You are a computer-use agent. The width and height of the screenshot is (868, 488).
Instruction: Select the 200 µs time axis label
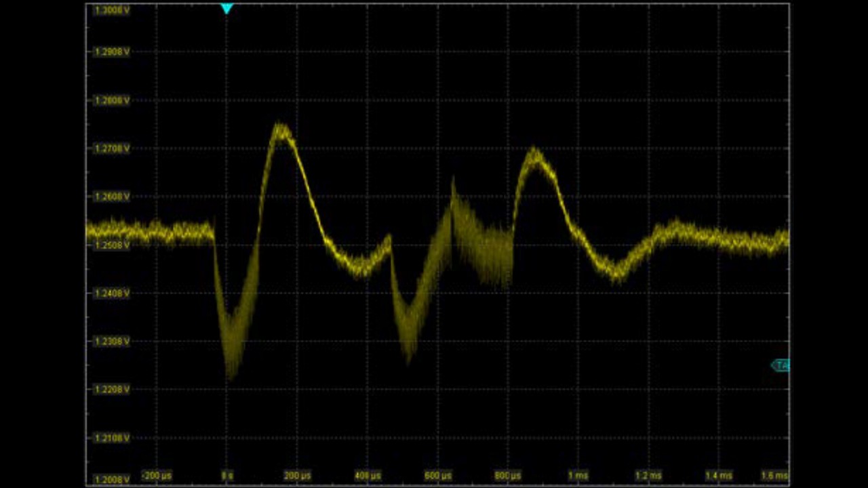click(297, 476)
